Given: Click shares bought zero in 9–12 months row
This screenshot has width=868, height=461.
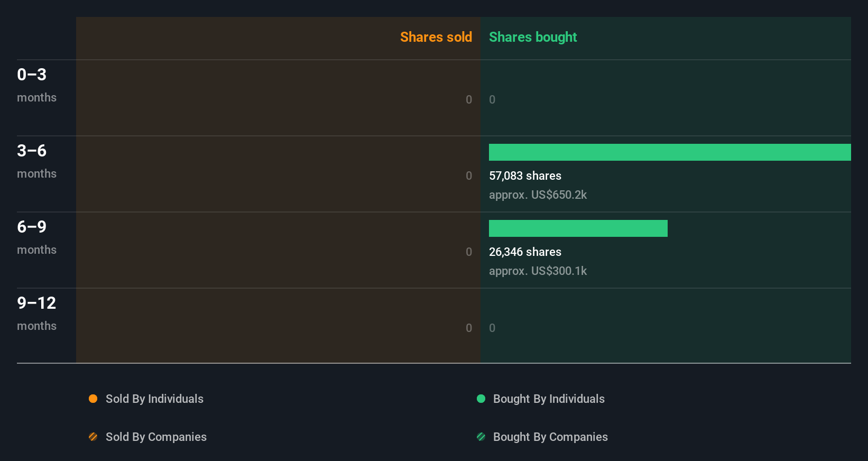Looking at the screenshot, I should [492, 328].
